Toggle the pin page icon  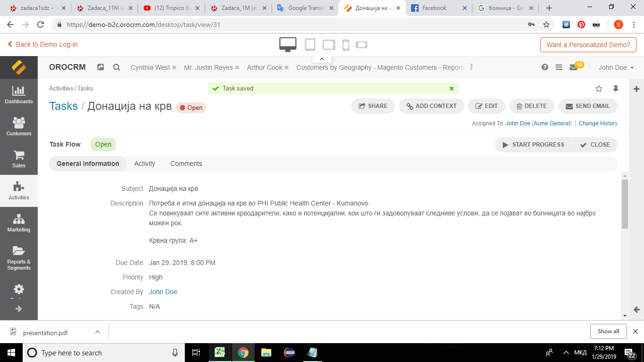pos(615,89)
